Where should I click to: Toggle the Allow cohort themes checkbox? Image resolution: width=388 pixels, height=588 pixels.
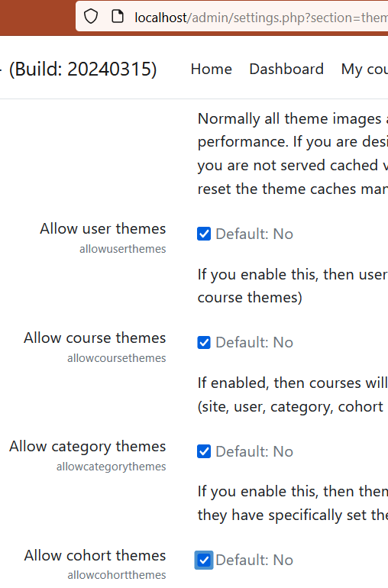coord(204,560)
